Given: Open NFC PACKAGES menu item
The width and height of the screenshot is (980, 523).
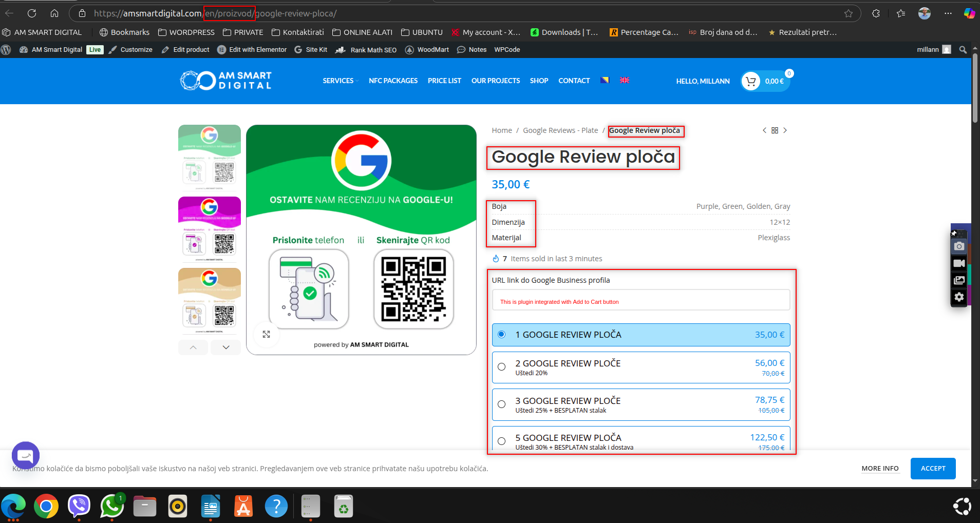Looking at the screenshot, I should tap(393, 81).
